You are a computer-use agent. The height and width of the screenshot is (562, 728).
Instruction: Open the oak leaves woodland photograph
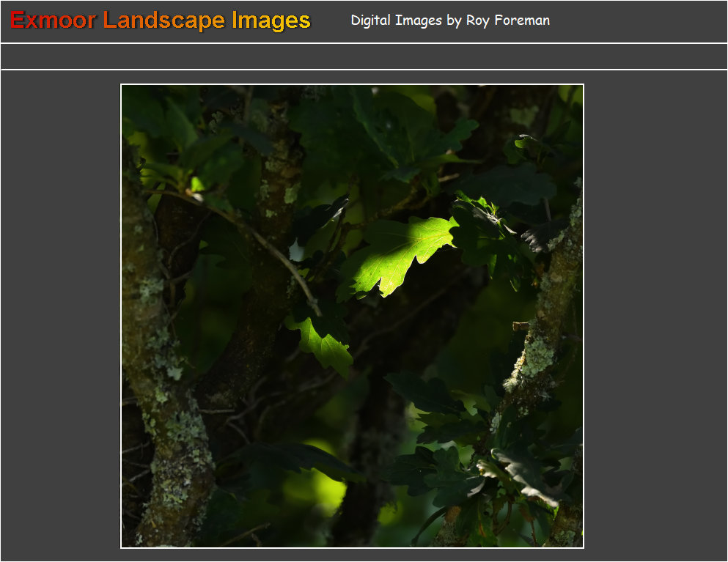[352, 316]
